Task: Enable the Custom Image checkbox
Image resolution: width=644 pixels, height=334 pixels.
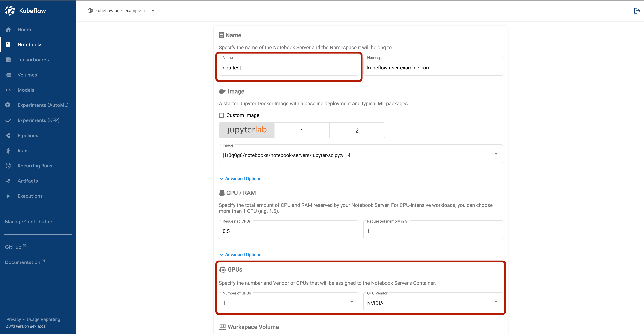Action: click(x=221, y=115)
